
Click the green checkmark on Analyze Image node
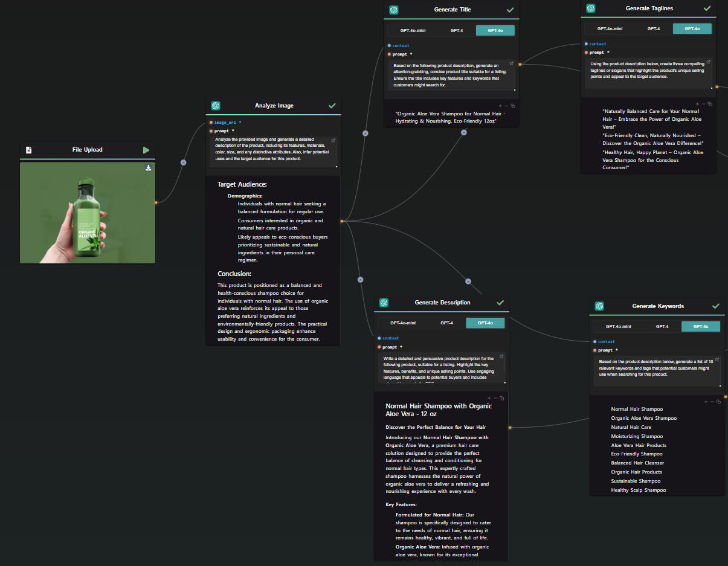(332, 106)
